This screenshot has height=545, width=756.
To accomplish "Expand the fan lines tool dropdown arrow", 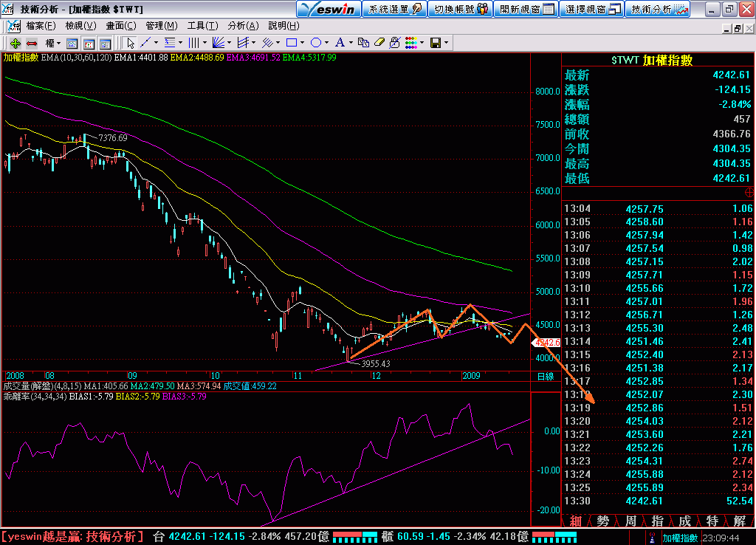I will tap(229, 43).
